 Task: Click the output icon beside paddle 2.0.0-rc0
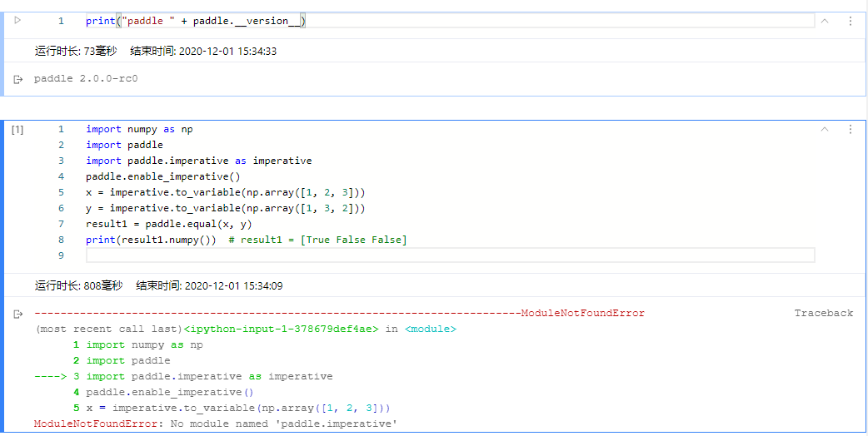[18, 79]
